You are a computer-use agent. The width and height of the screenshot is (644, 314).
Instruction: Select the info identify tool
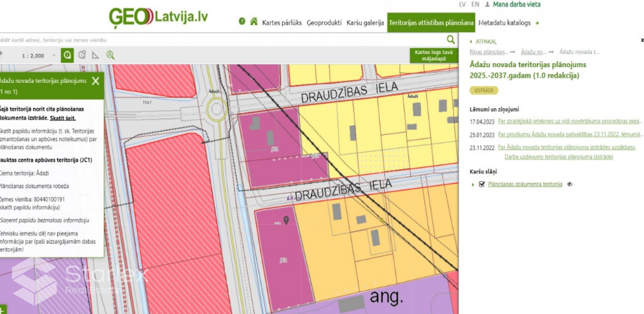[x=66, y=55]
